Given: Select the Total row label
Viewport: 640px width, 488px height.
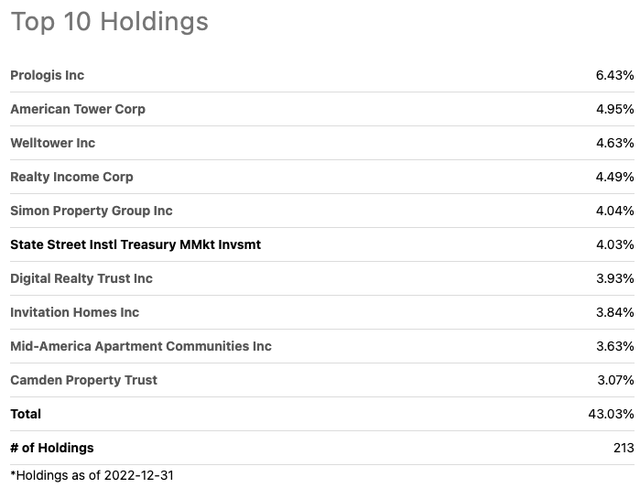Looking at the screenshot, I should pos(26,414).
